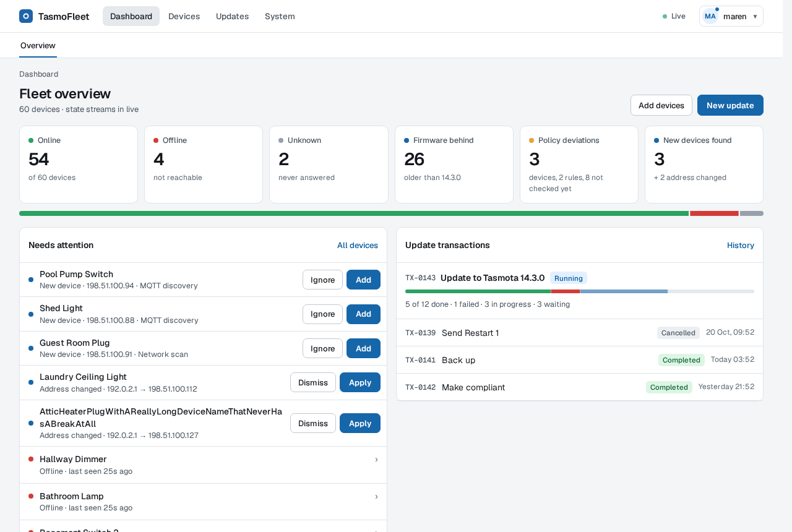
Task: Open the Online devices card
Action: [79, 165]
